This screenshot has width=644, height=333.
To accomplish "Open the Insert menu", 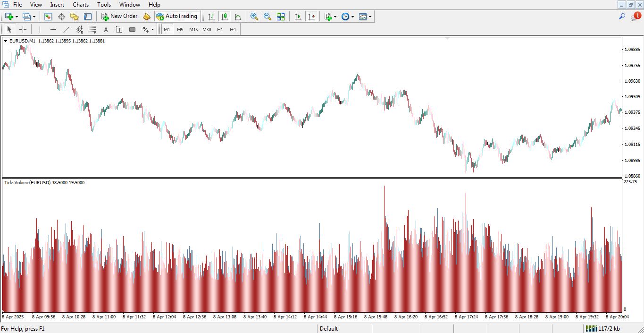I will (57, 5).
